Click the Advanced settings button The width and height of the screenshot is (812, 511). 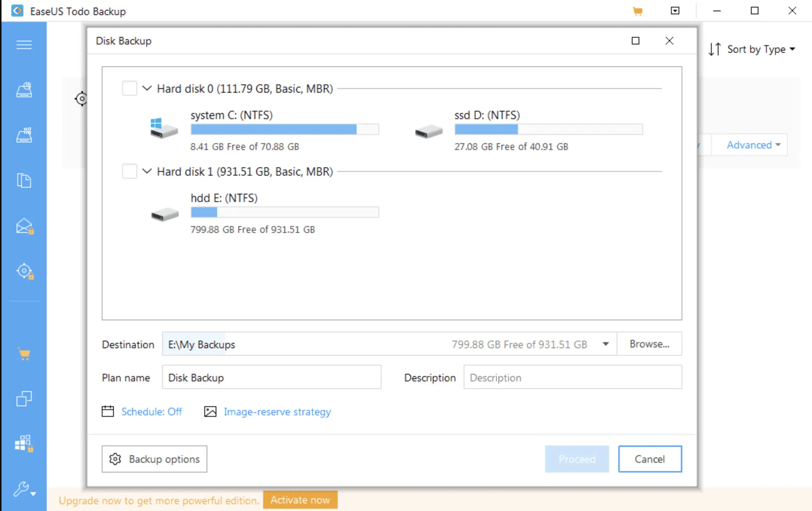pyautogui.click(x=754, y=145)
